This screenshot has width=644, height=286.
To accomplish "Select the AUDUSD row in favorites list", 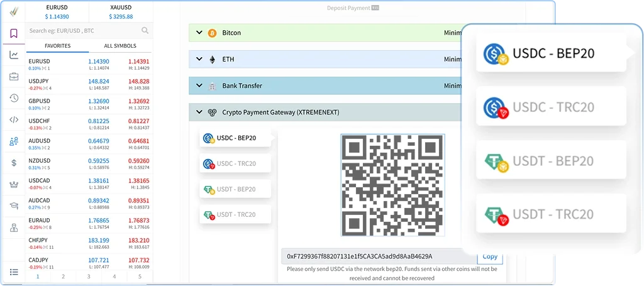I will point(89,144).
